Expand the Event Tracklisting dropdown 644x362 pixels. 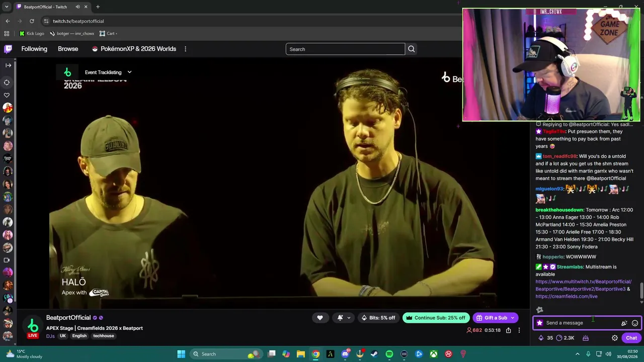[129, 72]
